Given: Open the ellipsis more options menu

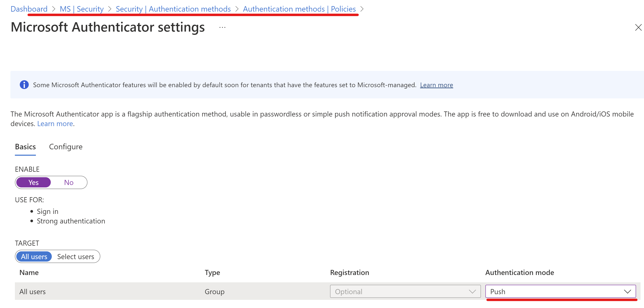Looking at the screenshot, I should click(222, 27).
